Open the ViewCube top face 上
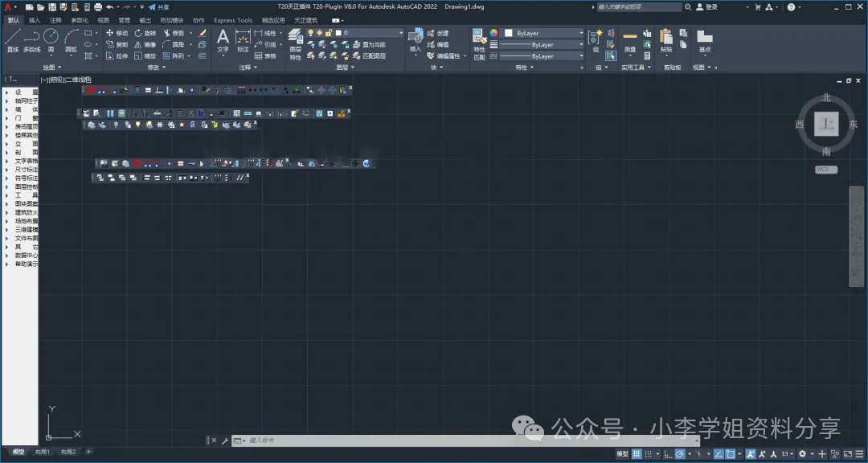 (826, 124)
